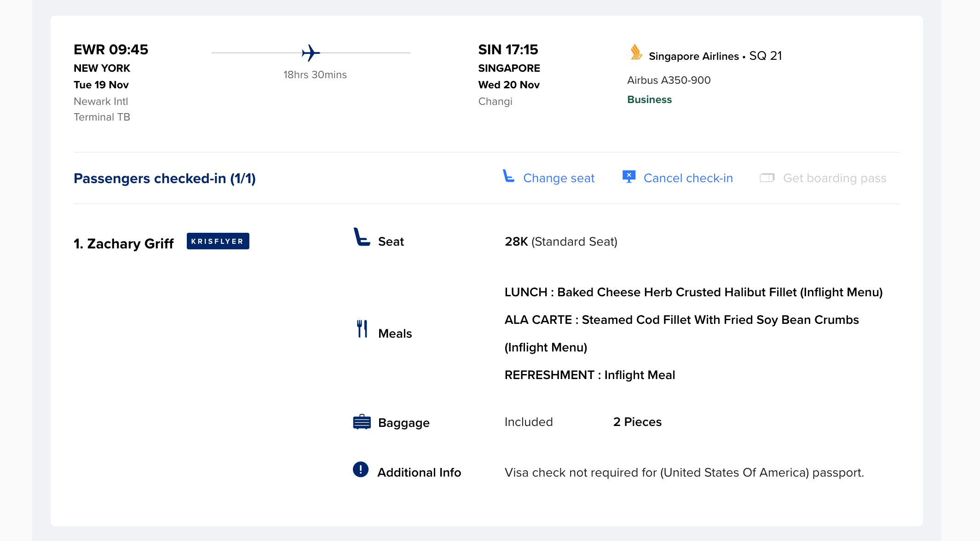Select the Cancel check-in link
Screen dimensions: 980x541
click(688, 178)
